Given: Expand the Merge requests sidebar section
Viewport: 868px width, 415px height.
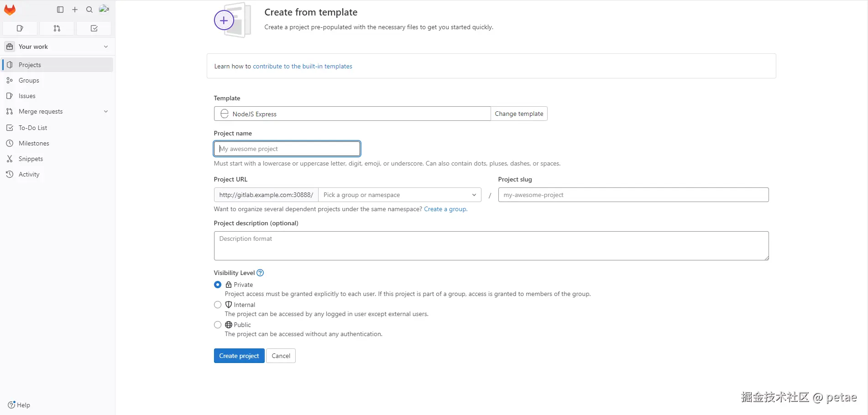Looking at the screenshot, I should (x=106, y=111).
